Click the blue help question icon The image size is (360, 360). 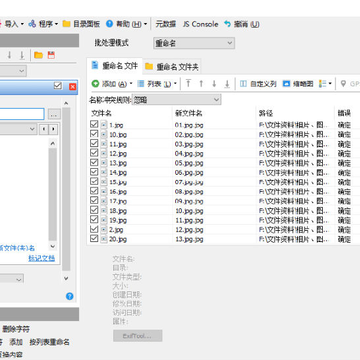coord(69,296)
